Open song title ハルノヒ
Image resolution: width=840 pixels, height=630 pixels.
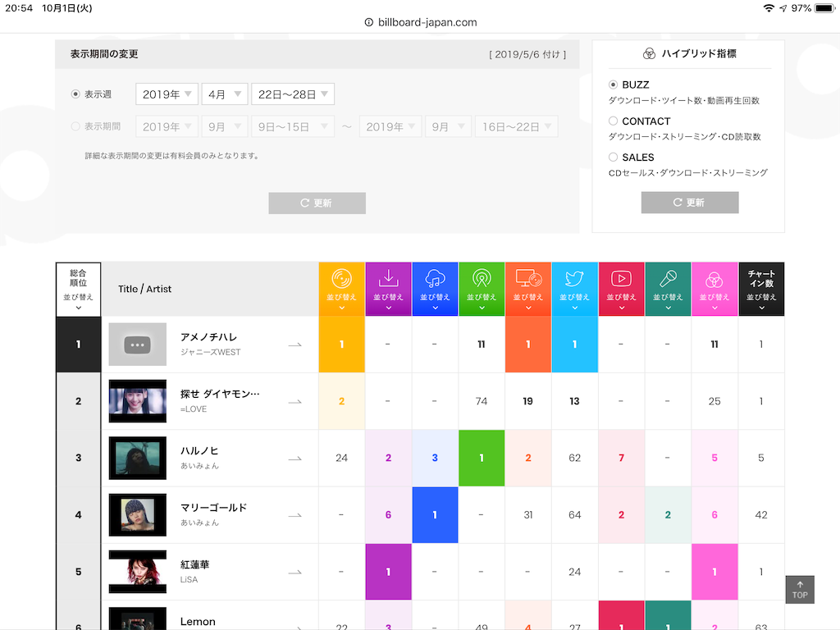[x=199, y=450]
